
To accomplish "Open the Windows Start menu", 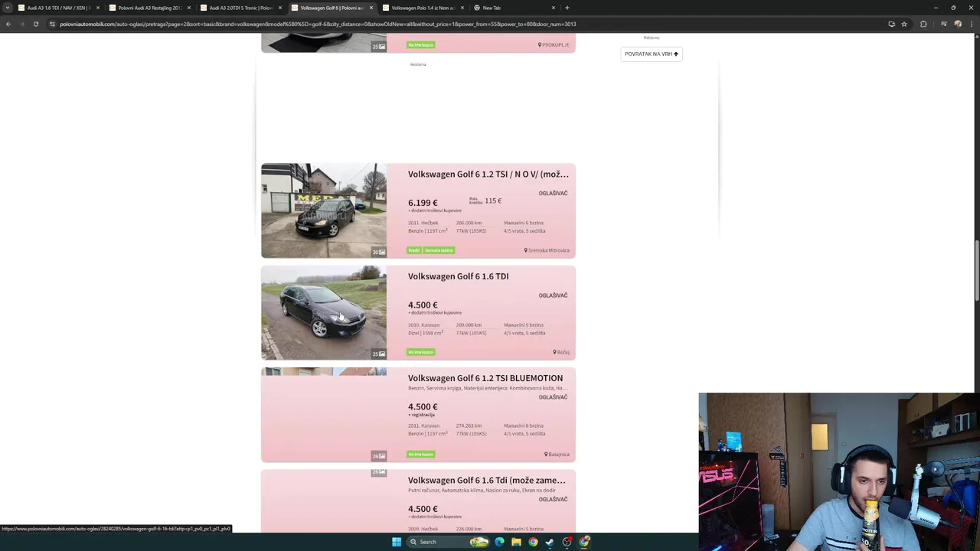I will tap(397, 542).
